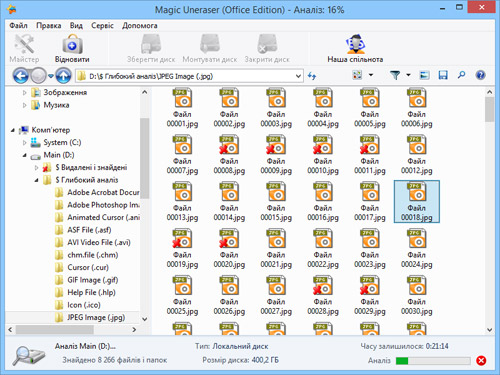
Task: Click the magnifier search icon
Action: [461, 75]
